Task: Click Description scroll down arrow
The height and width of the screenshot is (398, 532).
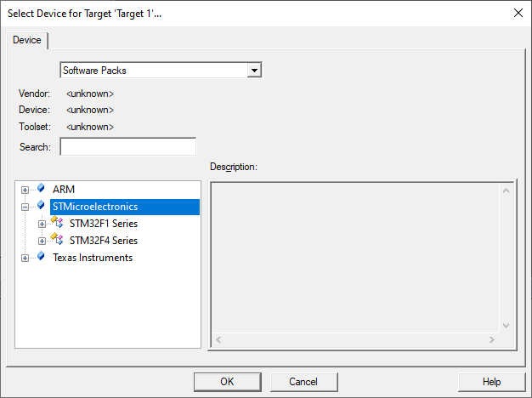Action: point(506,326)
